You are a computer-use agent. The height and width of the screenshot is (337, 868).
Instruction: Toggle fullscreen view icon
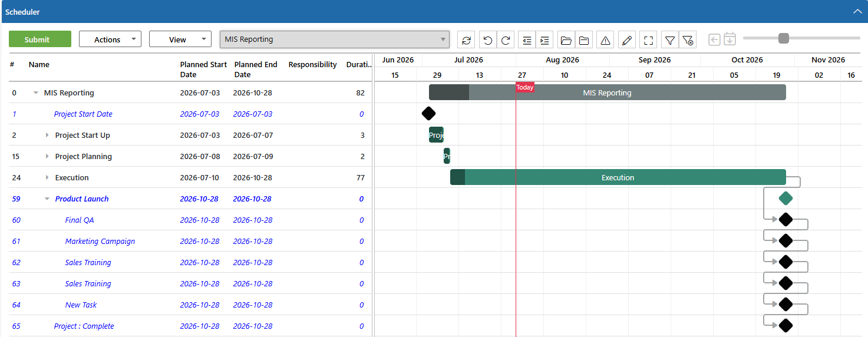[649, 40]
